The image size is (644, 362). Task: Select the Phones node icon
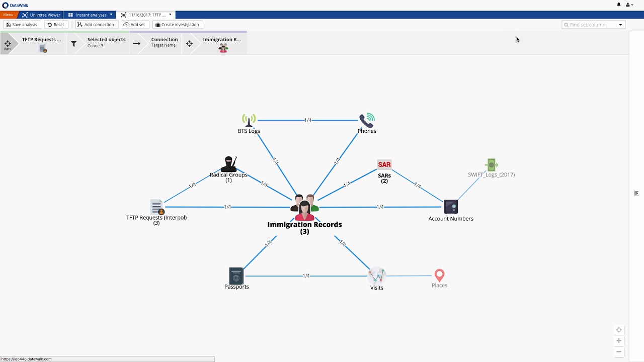[x=367, y=120]
